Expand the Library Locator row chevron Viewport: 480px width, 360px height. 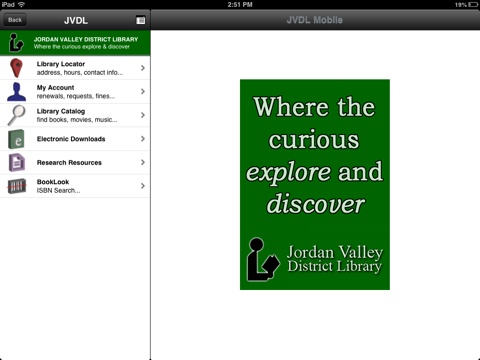143,68
